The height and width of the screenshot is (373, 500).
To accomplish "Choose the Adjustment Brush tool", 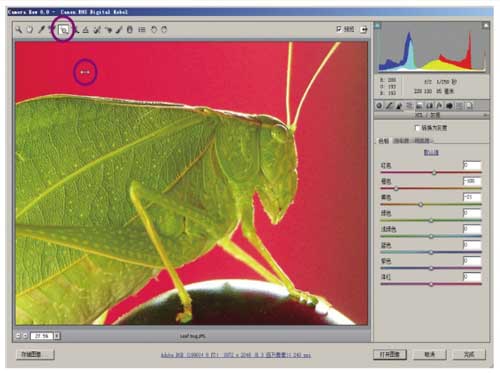I will pyautogui.click(x=119, y=30).
